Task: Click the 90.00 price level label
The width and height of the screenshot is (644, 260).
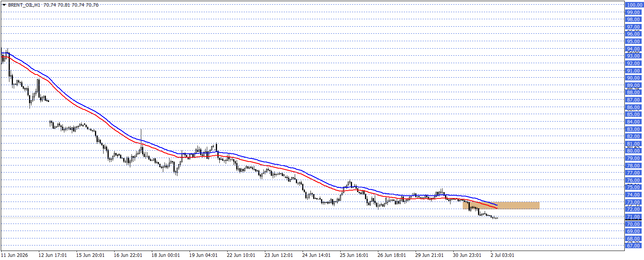Action: [633, 78]
